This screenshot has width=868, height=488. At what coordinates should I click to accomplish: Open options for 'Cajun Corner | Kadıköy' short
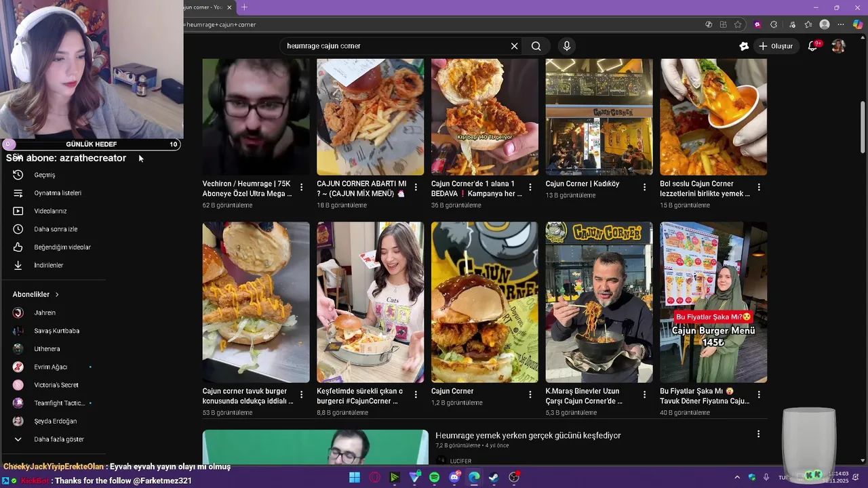click(644, 187)
